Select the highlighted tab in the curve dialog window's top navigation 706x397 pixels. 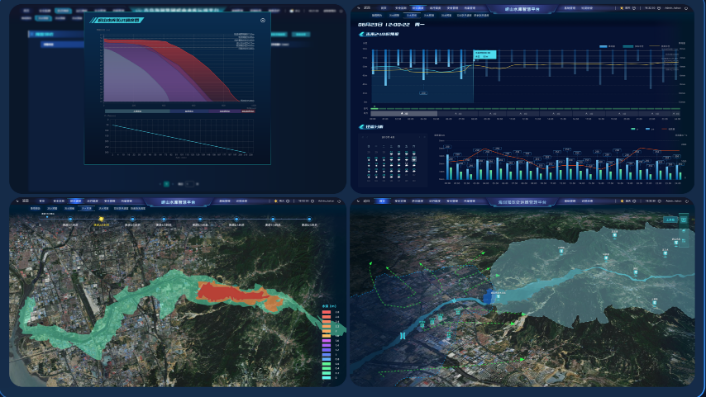(63, 10)
